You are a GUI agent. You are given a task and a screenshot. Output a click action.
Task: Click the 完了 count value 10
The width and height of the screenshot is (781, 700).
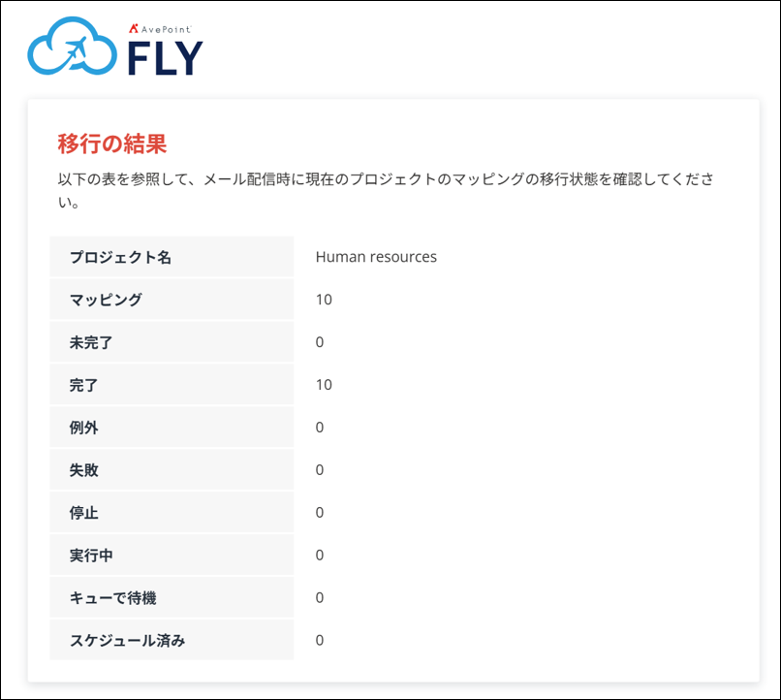click(x=324, y=385)
